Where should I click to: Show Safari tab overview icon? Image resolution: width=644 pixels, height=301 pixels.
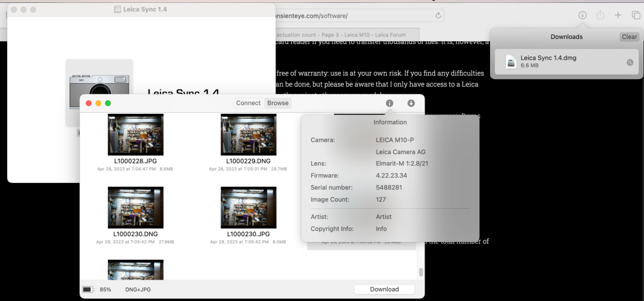coord(635,15)
